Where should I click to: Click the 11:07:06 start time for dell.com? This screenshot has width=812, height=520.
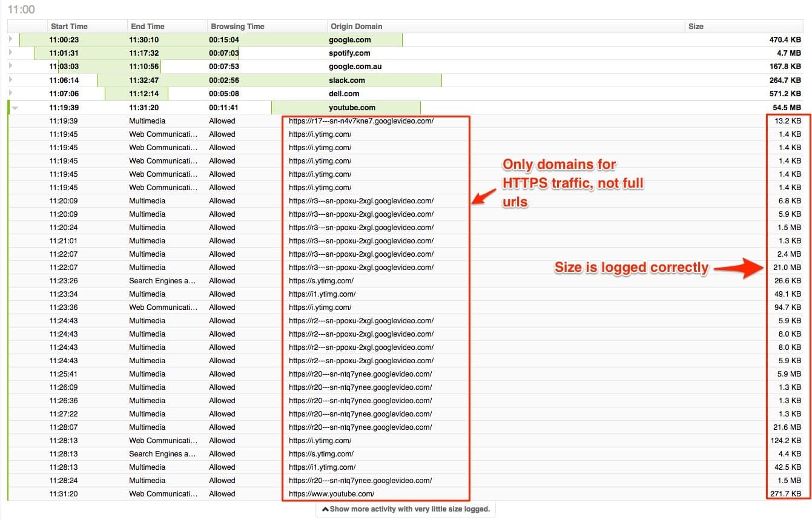[64, 94]
